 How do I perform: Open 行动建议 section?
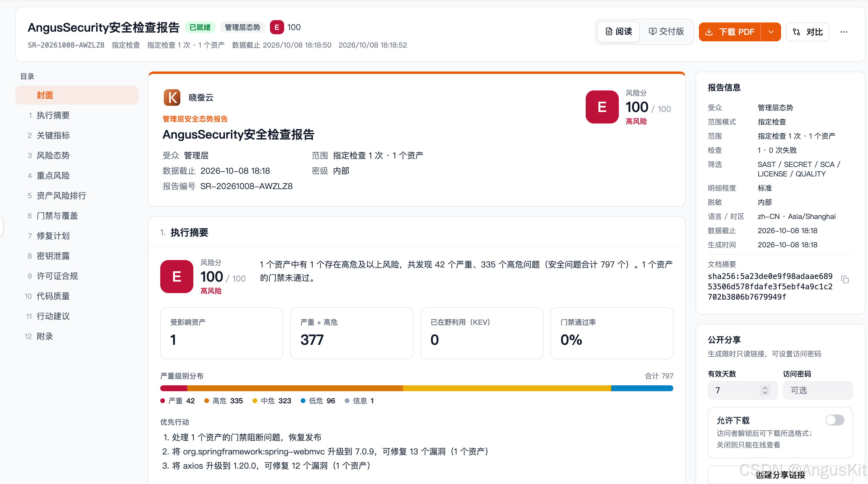coord(77,316)
